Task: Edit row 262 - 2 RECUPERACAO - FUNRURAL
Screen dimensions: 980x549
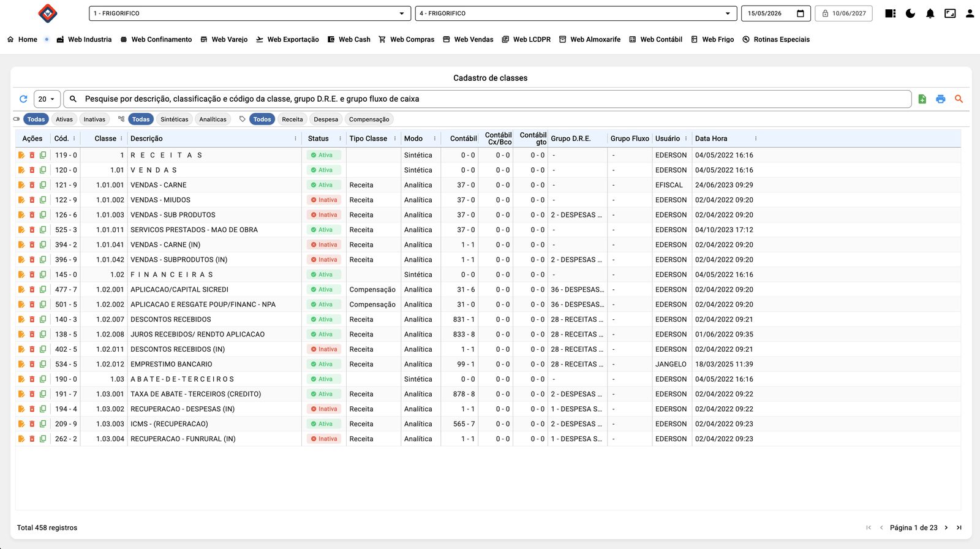Action: (x=21, y=439)
